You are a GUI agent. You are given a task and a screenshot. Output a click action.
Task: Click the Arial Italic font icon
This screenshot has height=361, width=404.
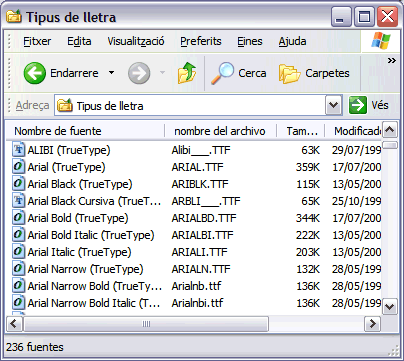tap(18, 251)
